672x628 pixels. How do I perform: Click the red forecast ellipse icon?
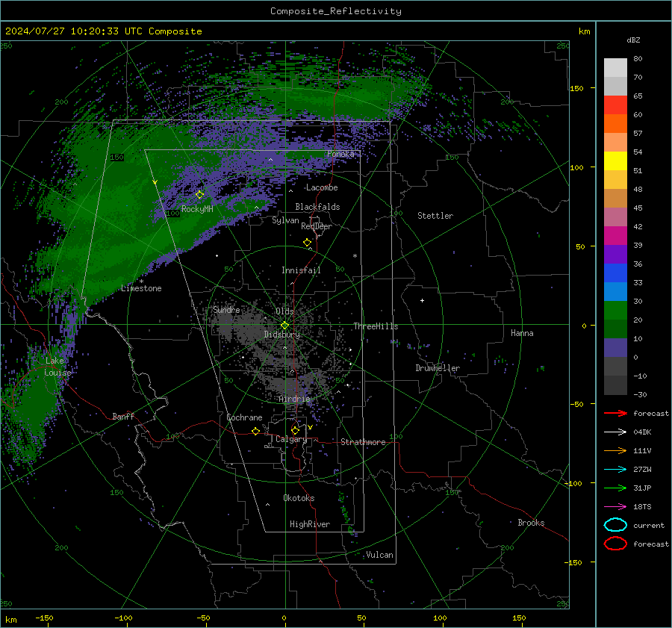615,544
